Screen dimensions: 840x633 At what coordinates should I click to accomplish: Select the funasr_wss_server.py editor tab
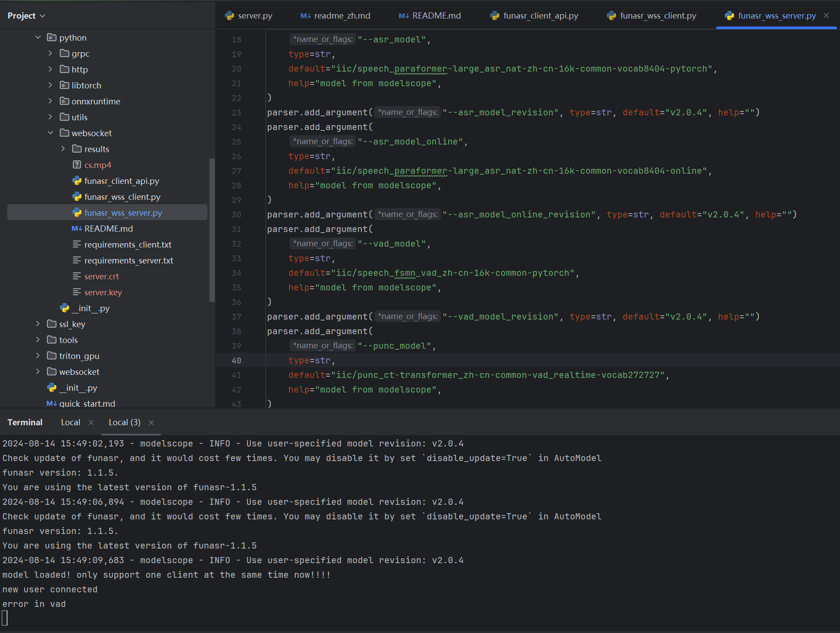point(777,15)
